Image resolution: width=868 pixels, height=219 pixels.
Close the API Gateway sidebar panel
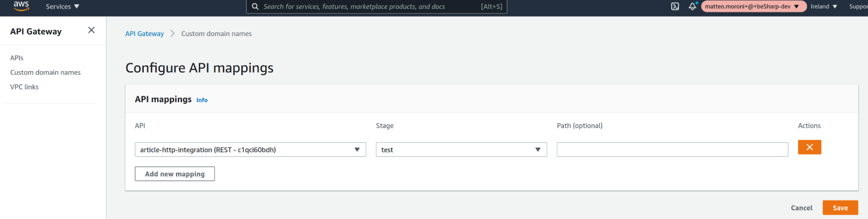coord(91,30)
